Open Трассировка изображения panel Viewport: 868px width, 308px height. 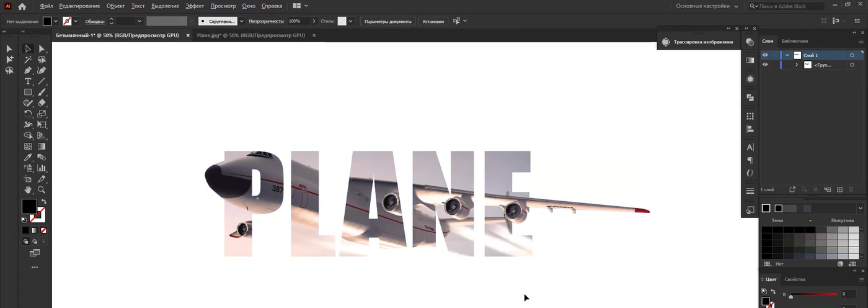[699, 42]
